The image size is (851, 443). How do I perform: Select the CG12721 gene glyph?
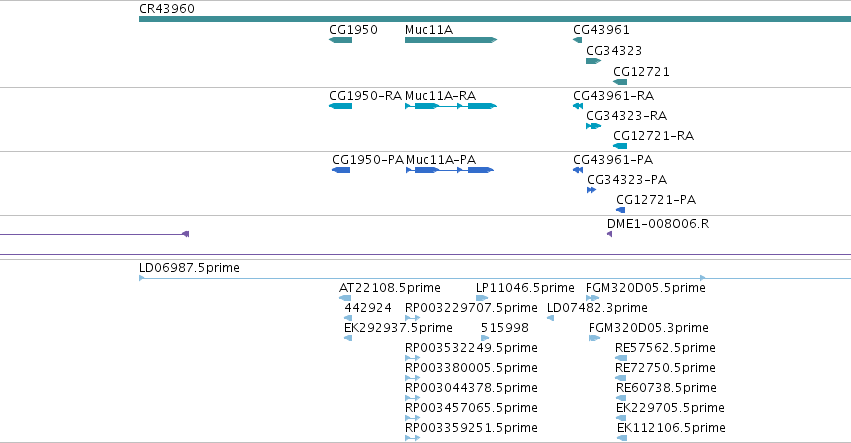point(620,82)
